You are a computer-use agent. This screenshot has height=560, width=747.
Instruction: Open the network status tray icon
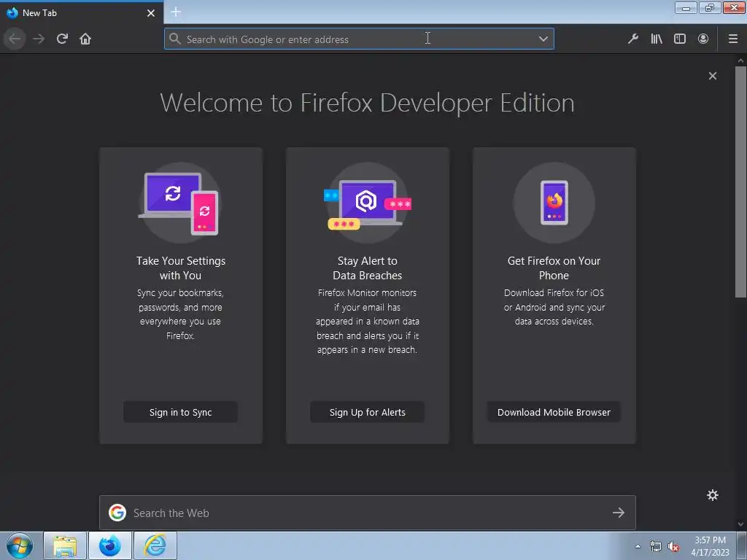pos(656,546)
